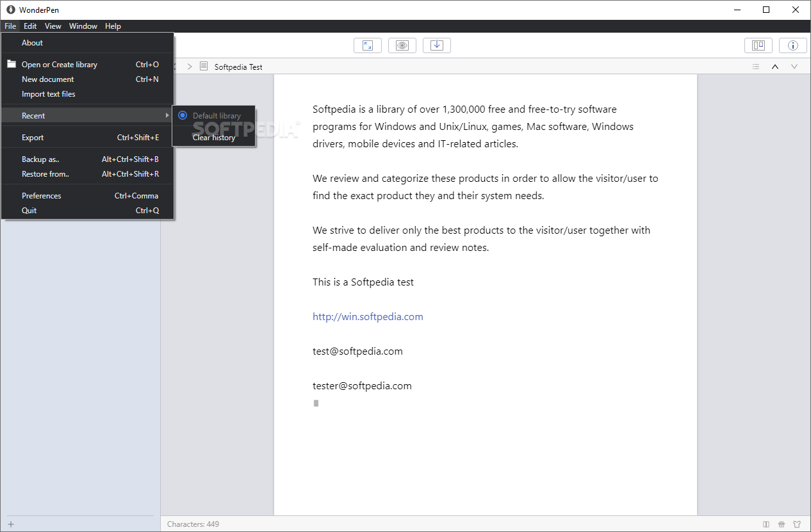811x532 pixels.
Task: Open the Help menu
Action: pos(113,26)
